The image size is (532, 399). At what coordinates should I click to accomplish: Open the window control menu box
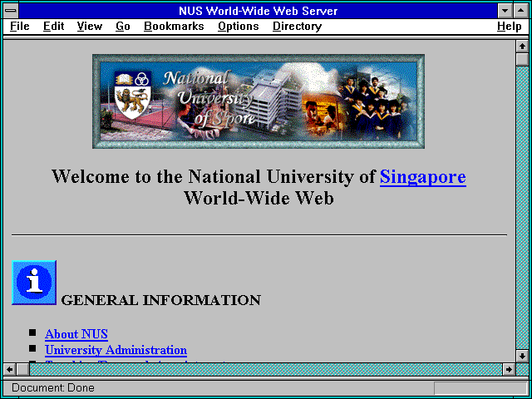point(11,11)
